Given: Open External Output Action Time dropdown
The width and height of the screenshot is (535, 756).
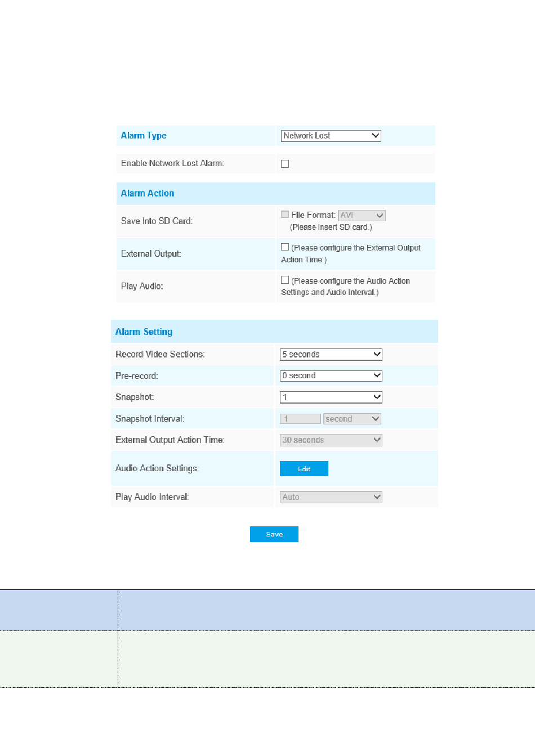Looking at the screenshot, I should (x=331, y=440).
